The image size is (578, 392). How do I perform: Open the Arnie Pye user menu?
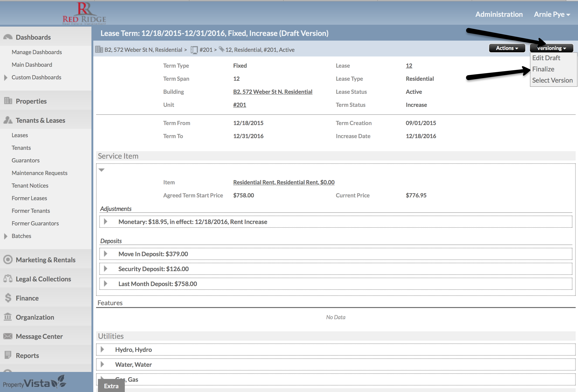tap(552, 14)
